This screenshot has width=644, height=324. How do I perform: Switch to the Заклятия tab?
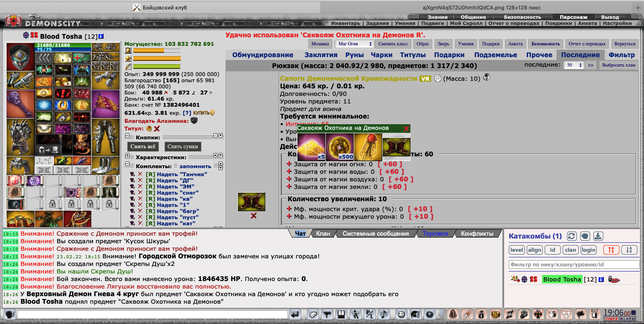point(321,55)
